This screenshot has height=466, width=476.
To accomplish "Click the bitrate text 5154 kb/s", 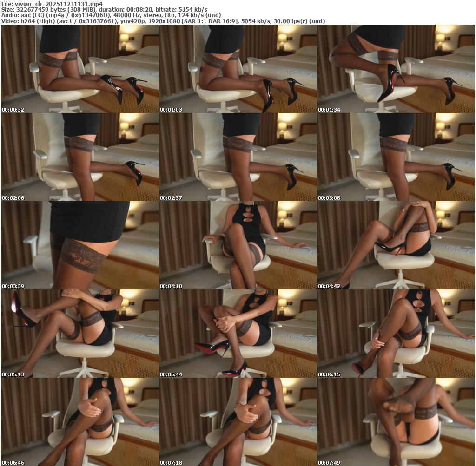I will [x=193, y=10].
